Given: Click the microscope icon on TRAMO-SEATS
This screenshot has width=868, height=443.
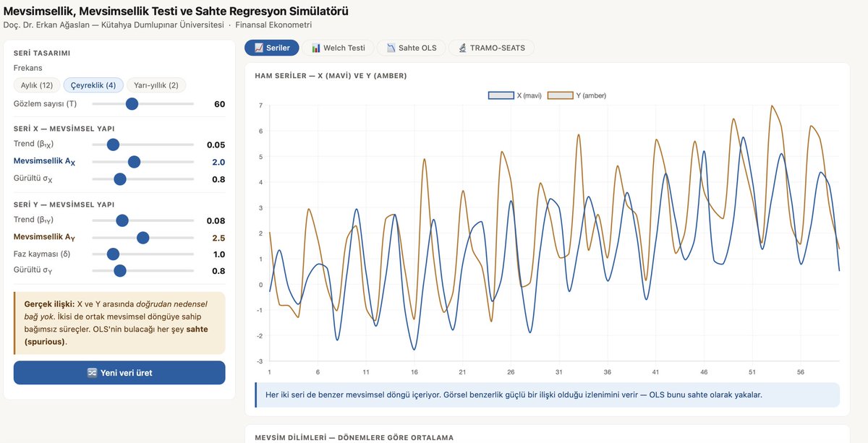Looking at the screenshot, I should point(462,48).
